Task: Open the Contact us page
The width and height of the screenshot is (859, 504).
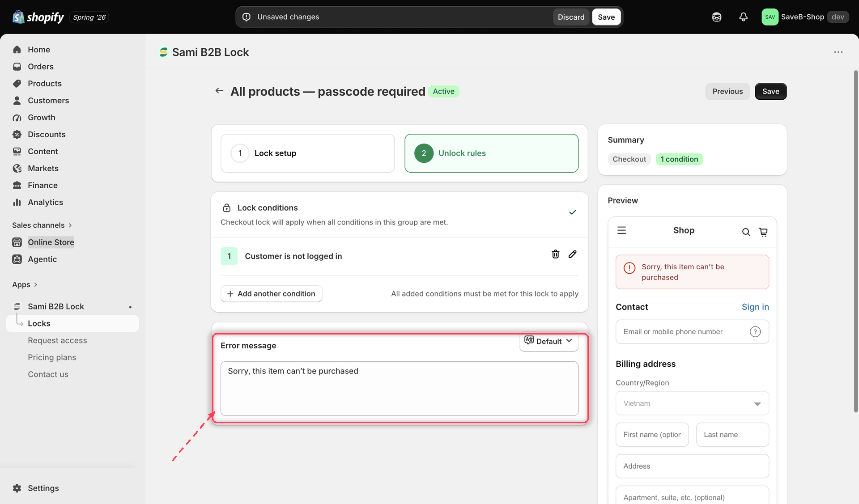Action: click(x=48, y=375)
